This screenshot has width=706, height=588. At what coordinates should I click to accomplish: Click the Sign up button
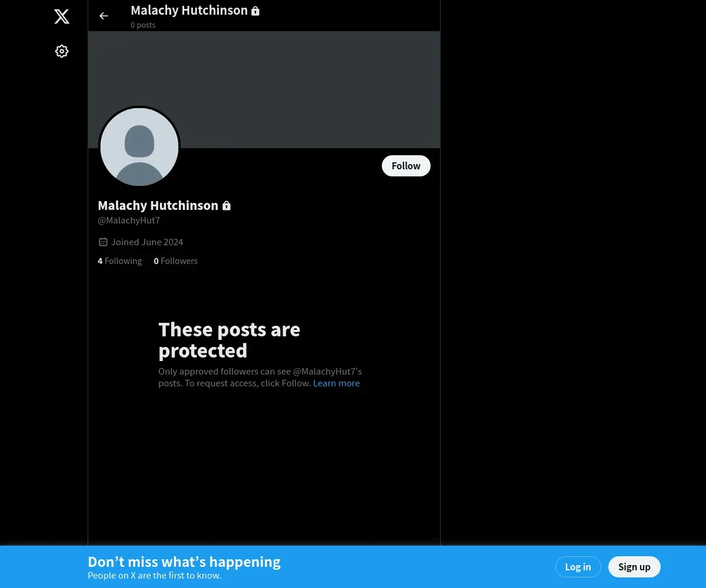(634, 567)
